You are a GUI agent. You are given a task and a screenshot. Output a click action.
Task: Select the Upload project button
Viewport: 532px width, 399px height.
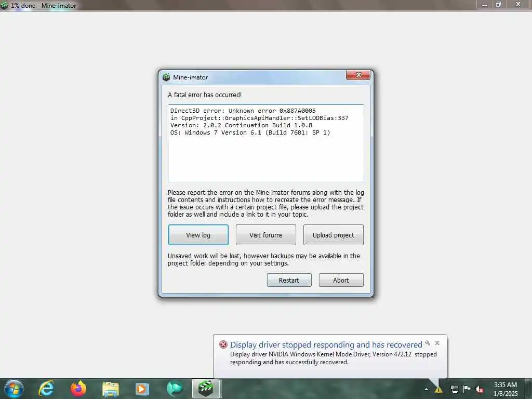click(333, 235)
